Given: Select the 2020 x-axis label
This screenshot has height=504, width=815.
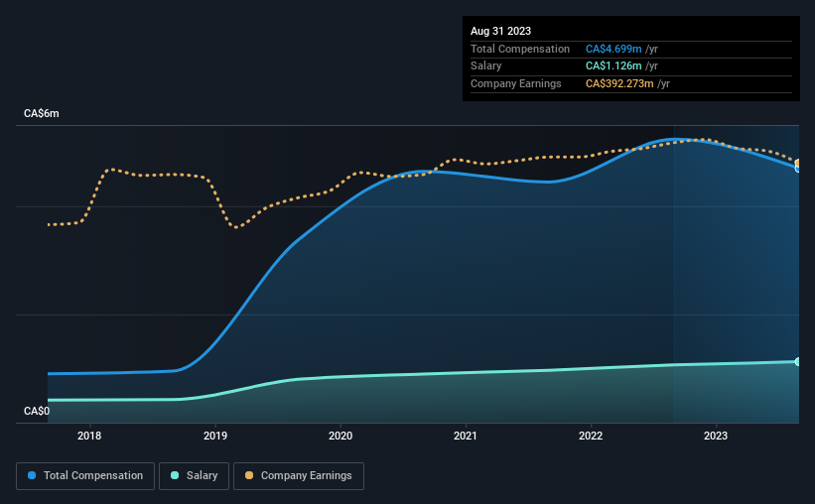Looking at the screenshot, I should coord(340,436).
